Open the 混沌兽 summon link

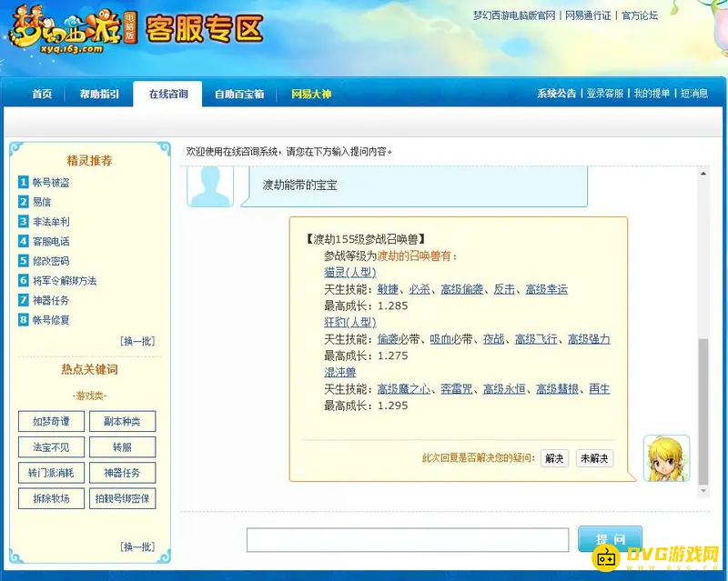point(339,372)
